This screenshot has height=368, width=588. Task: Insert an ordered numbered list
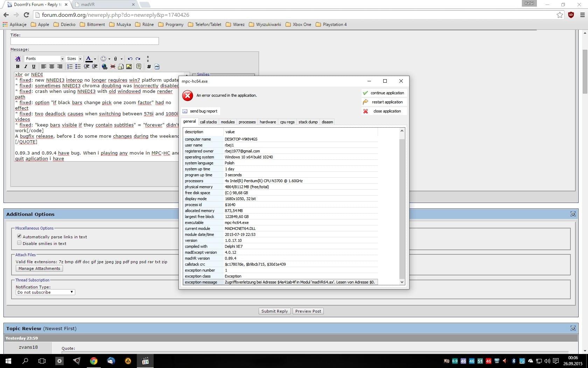(70, 67)
